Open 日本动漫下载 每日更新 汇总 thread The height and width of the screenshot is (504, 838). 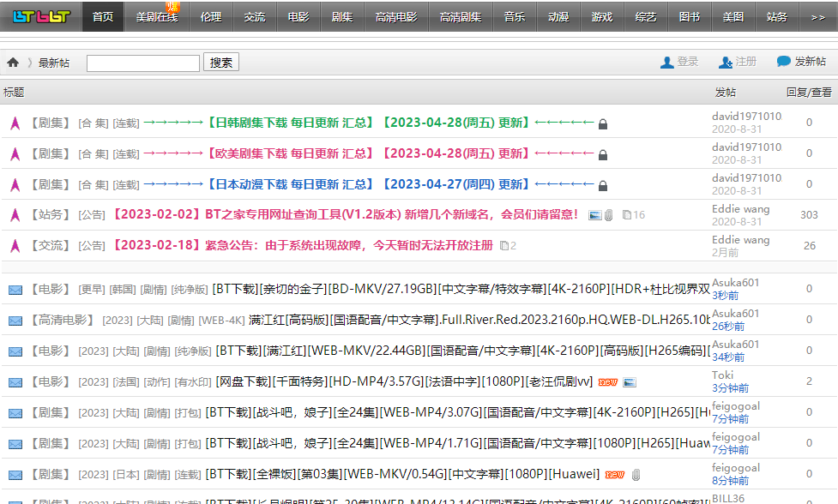tap(369, 185)
